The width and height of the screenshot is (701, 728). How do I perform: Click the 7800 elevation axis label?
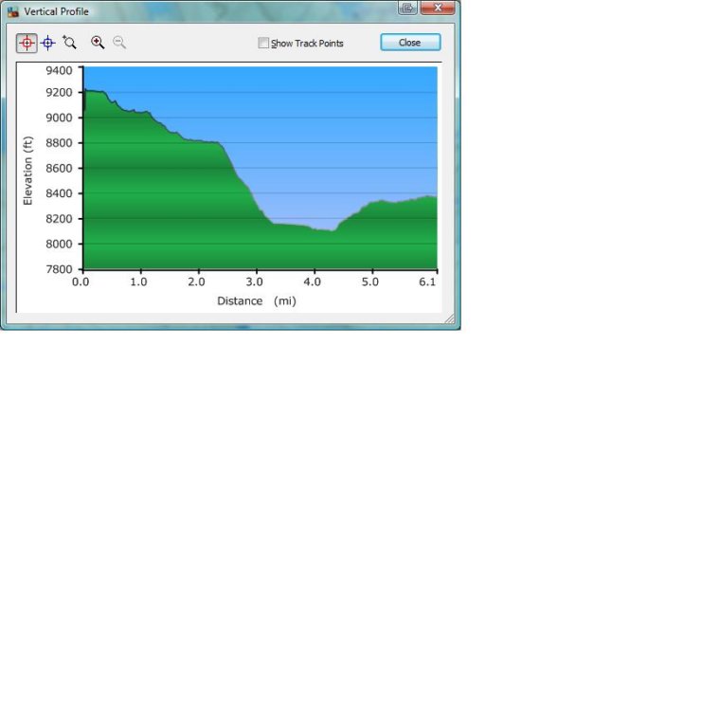59,269
